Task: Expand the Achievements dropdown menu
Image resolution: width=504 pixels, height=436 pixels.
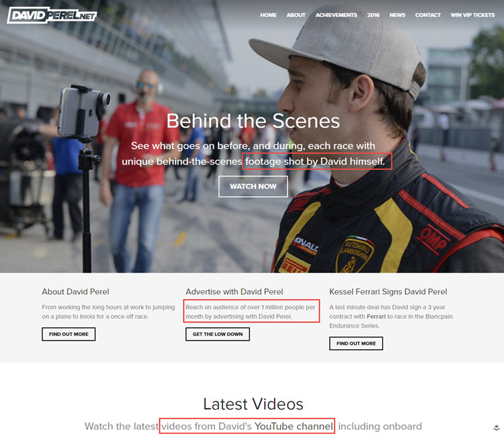Action: [x=337, y=15]
